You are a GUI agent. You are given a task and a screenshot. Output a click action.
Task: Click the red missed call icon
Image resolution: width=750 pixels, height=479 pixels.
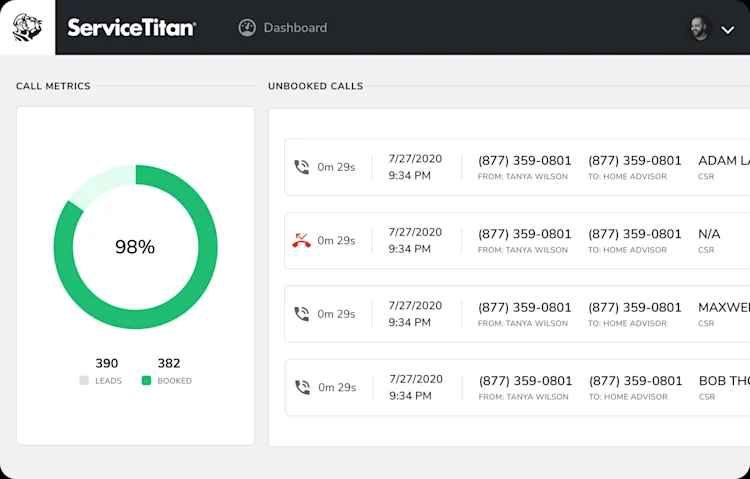point(301,240)
